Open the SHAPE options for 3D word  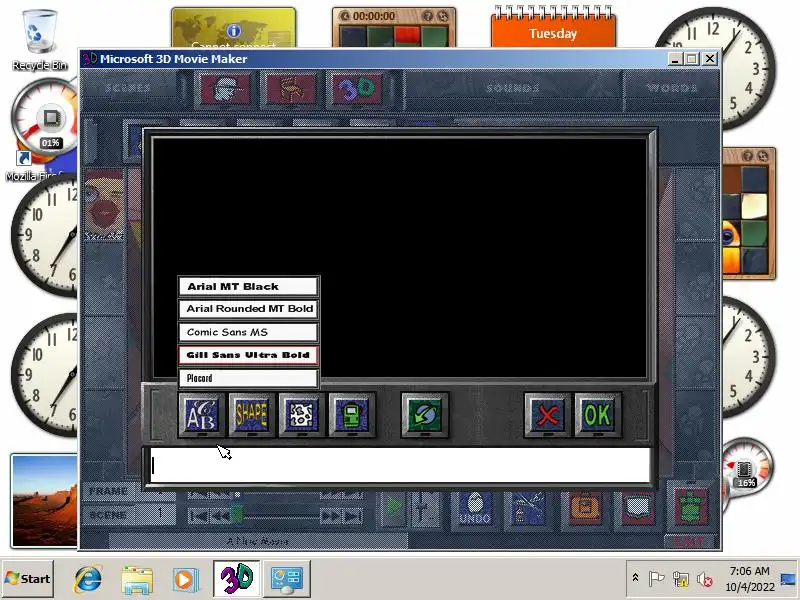(x=251, y=415)
